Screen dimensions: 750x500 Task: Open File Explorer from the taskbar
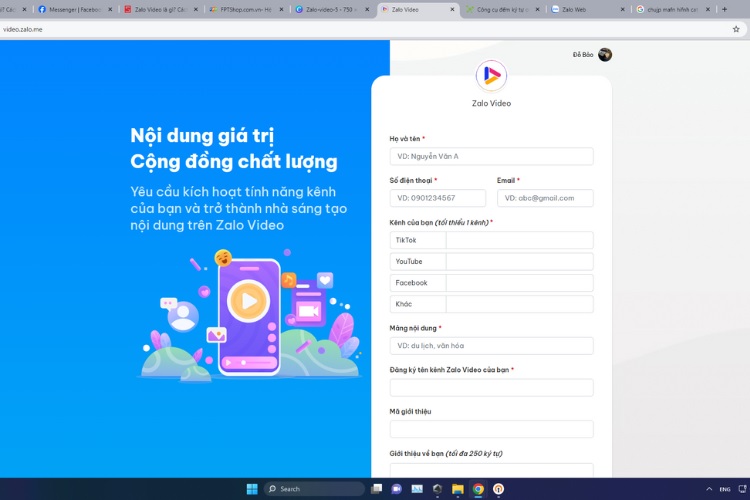click(x=458, y=489)
